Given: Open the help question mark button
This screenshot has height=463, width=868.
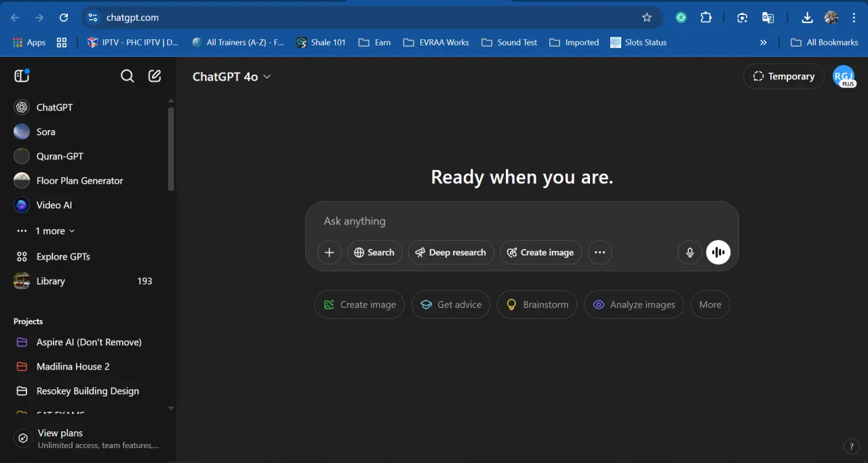Looking at the screenshot, I should [851, 446].
